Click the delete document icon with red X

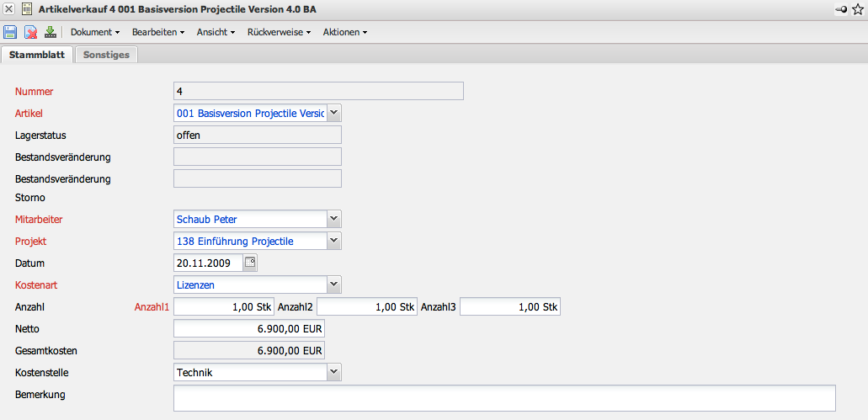click(x=30, y=32)
